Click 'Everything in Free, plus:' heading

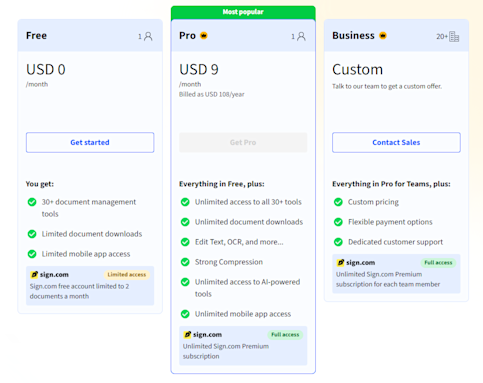(222, 184)
